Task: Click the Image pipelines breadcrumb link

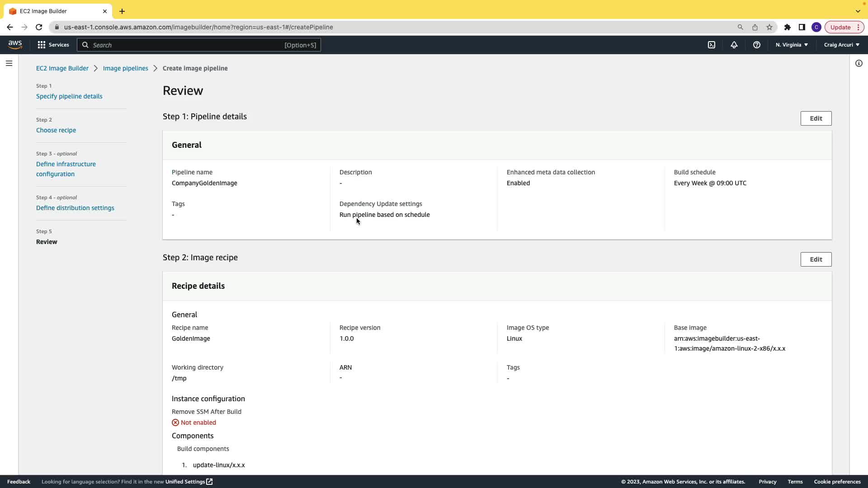Action: point(125,68)
